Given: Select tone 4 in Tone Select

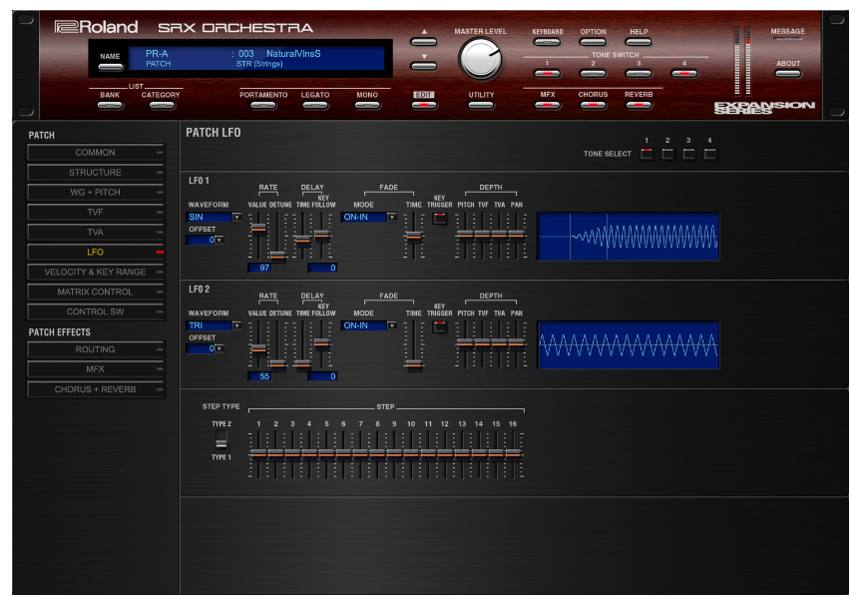Looking at the screenshot, I should tap(709, 154).
